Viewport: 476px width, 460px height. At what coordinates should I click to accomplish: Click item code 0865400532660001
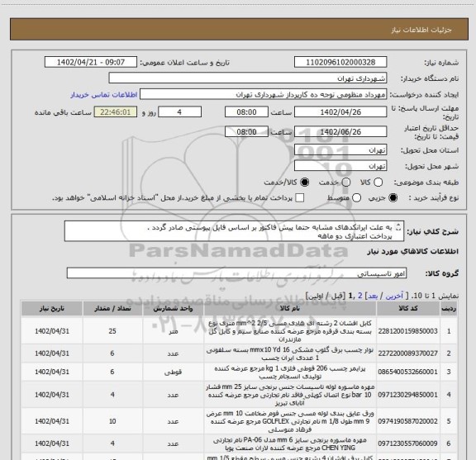point(407,372)
